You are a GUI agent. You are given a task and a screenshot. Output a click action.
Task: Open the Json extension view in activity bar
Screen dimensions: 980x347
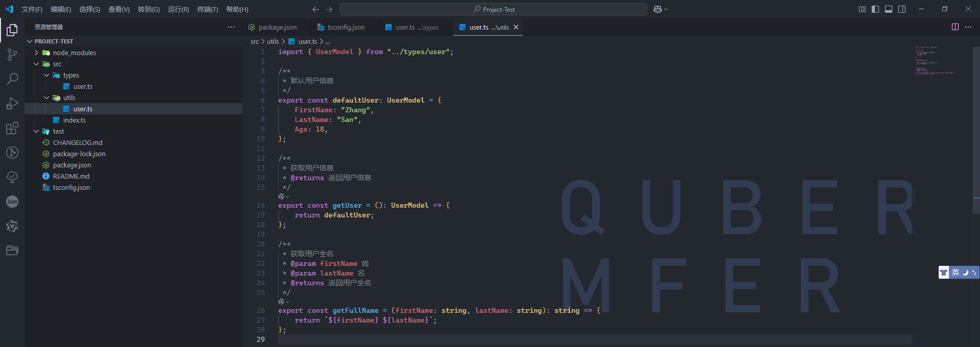click(x=12, y=202)
